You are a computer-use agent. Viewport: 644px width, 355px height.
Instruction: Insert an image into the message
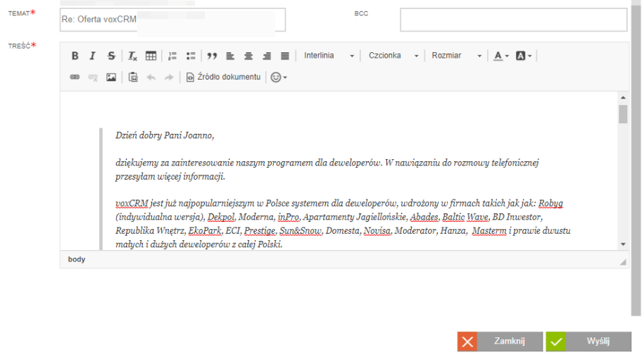(111, 77)
